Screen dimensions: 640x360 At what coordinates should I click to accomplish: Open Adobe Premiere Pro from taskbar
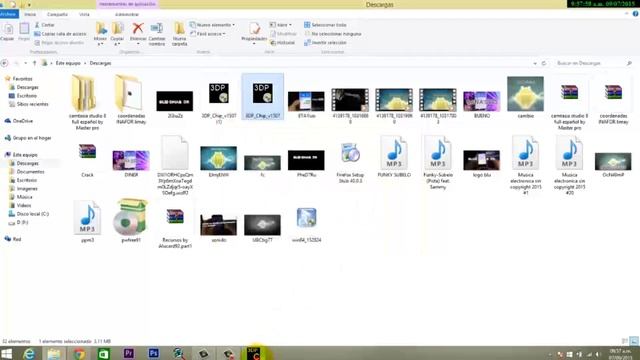129,353
